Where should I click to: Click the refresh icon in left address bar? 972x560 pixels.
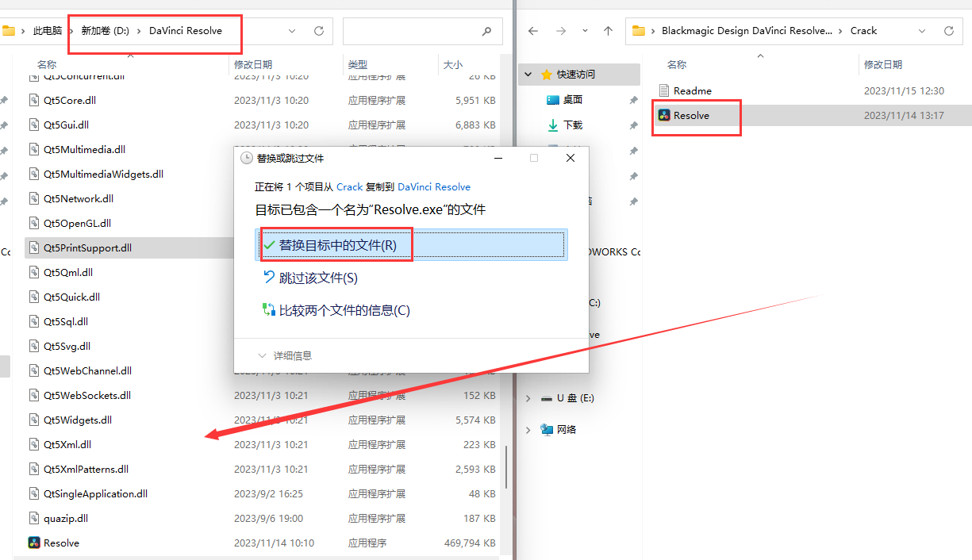(319, 31)
